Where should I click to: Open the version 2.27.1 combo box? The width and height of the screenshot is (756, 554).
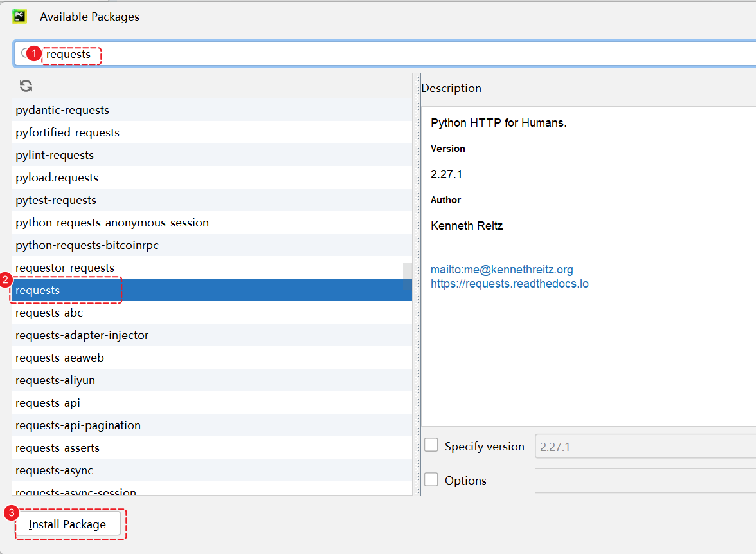pyautogui.click(x=645, y=447)
